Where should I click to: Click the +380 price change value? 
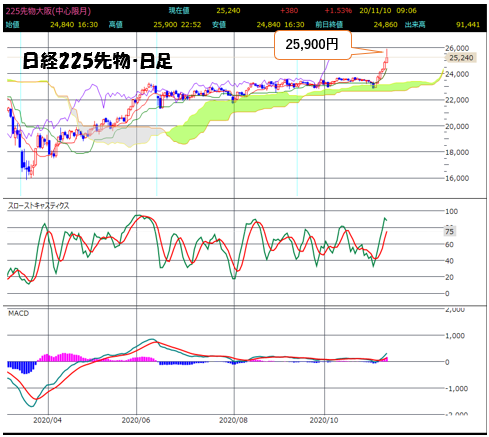pos(289,11)
